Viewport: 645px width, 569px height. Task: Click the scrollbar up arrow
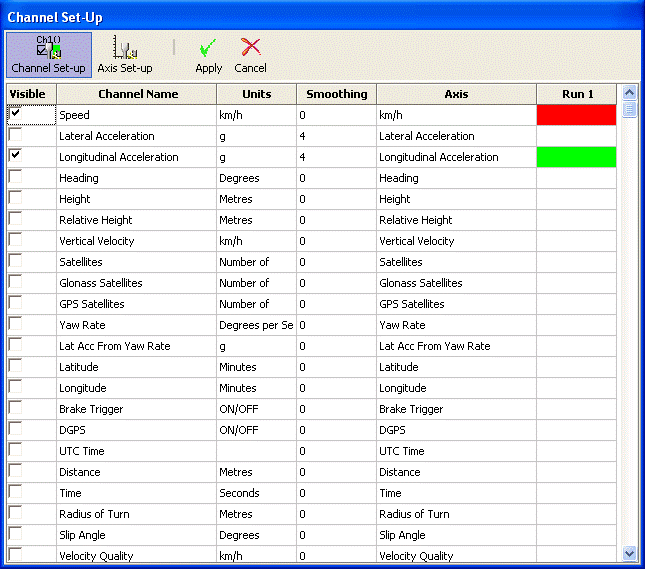[x=629, y=93]
